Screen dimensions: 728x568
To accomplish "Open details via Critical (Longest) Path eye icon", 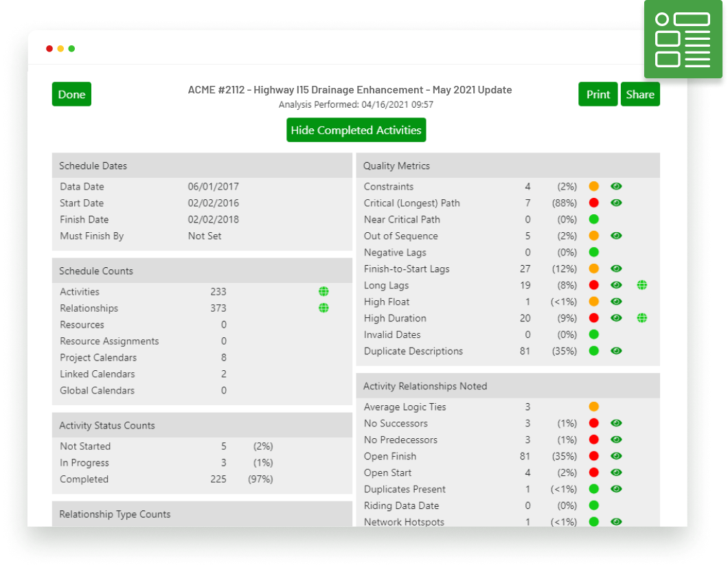I will tap(616, 203).
